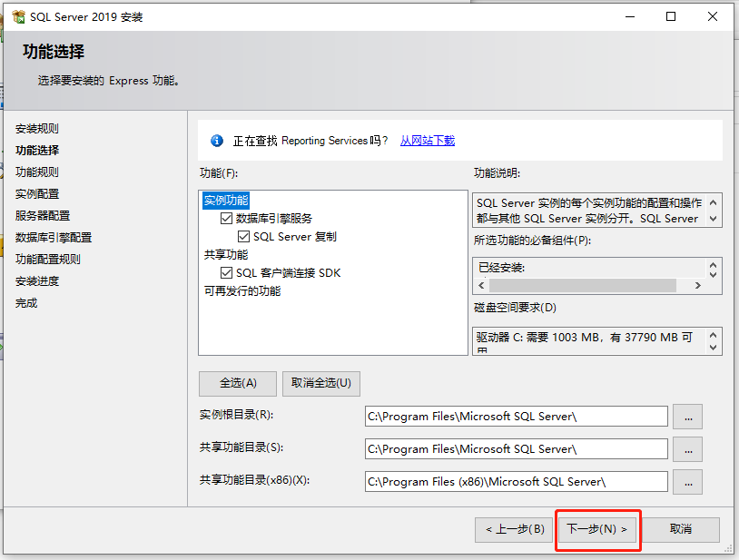Screen dimensions: 739x560
Task: Click 全选(A) button
Action: coord(238,383)
